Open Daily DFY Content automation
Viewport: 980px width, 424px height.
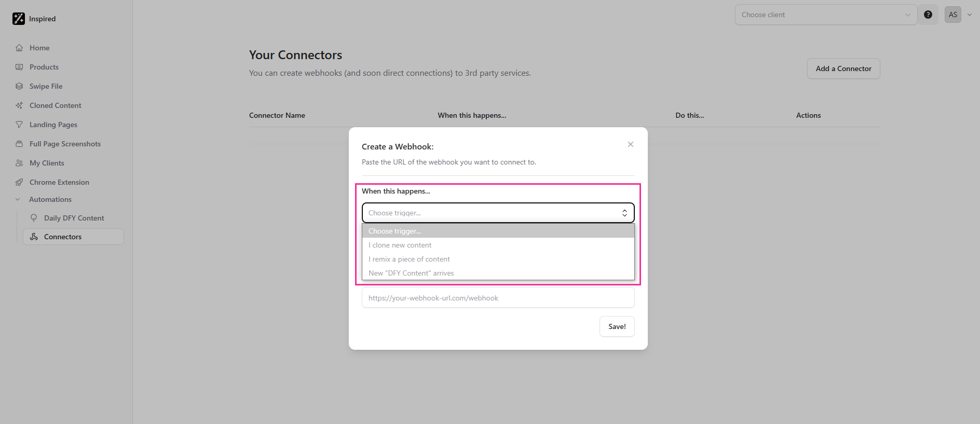point(74,218)
